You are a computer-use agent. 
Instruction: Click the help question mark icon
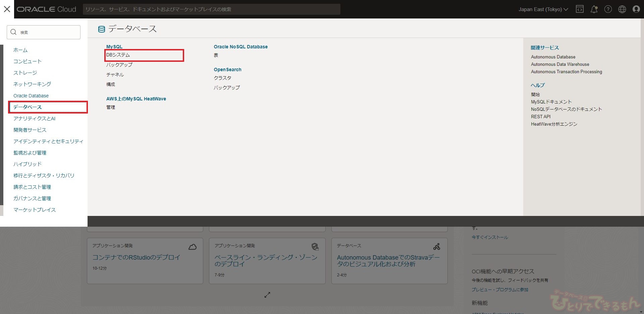click(x=608, y=9)
